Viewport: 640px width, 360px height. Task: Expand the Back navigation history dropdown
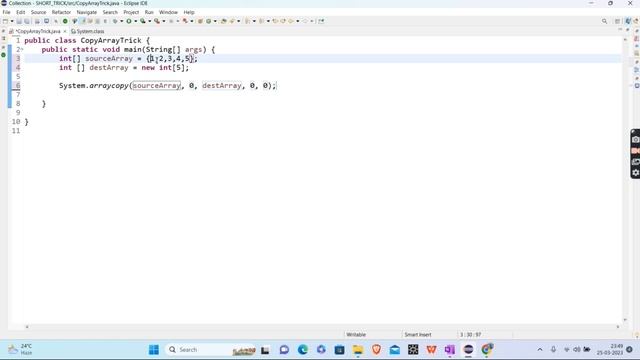point(298,21)
